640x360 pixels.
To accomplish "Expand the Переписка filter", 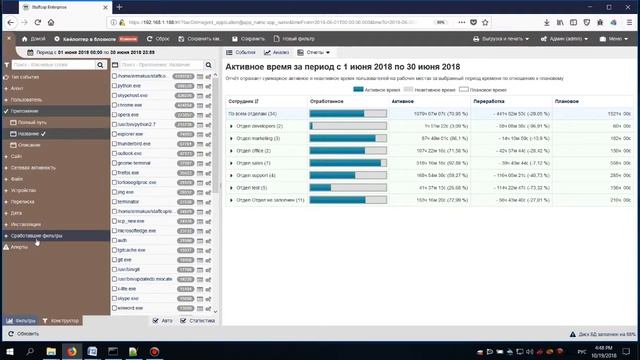I will [x=6, y=202].
